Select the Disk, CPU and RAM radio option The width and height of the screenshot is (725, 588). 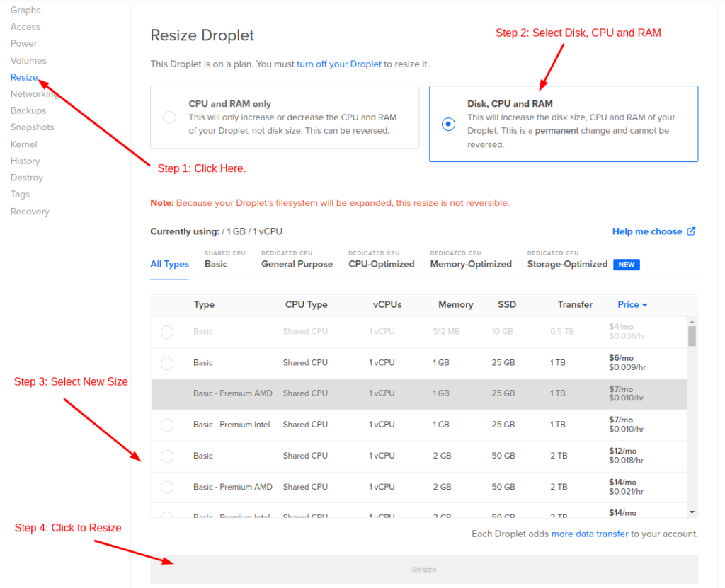tap(448, 124)
